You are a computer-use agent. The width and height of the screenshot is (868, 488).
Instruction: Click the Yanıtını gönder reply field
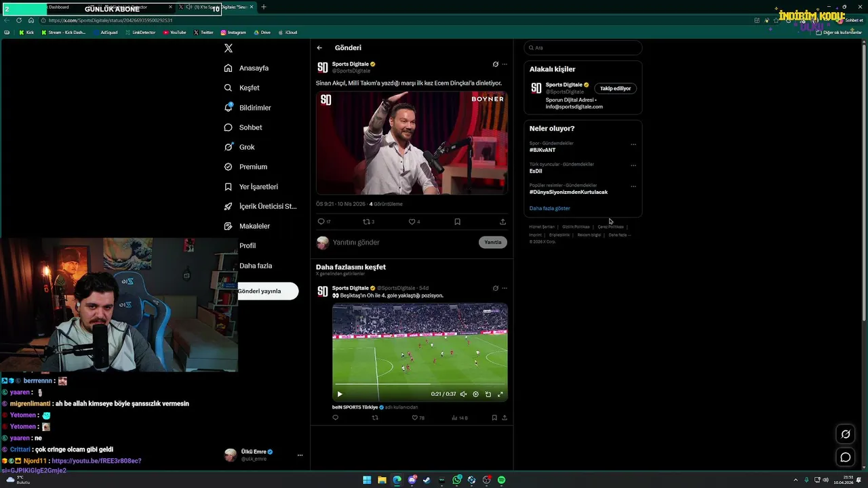403,243
